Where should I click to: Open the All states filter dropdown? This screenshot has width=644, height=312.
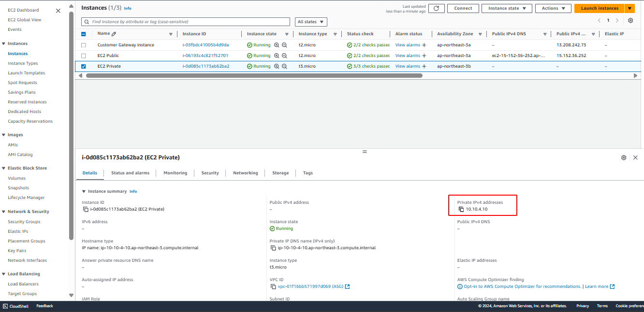310,22
